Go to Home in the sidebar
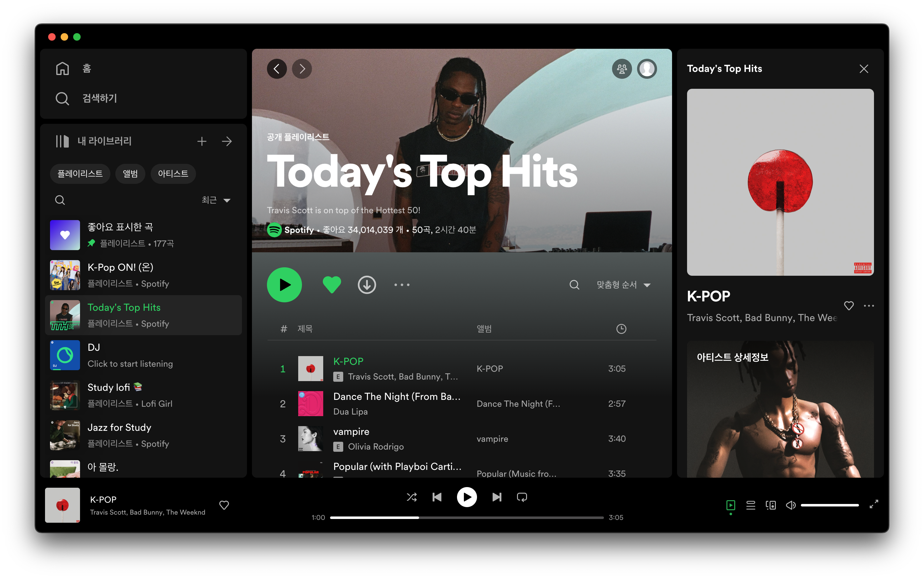The height and width of the screenshot is (579, 924). [73, 68]
